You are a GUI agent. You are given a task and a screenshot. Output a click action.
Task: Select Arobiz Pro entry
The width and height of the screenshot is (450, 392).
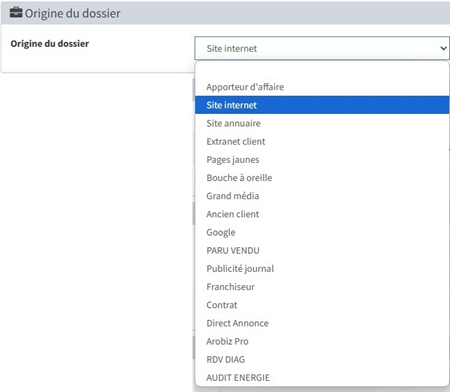322,341
